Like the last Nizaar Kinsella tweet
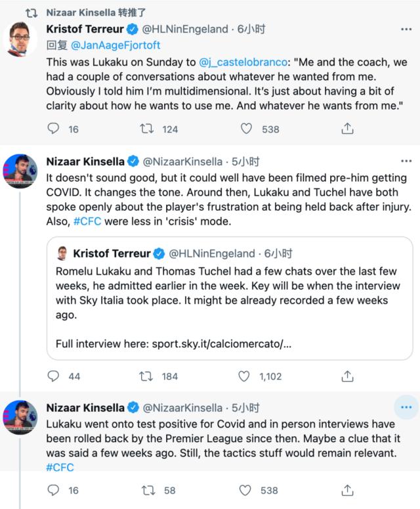This screenshot has height=509, width=420. point(247,490)
